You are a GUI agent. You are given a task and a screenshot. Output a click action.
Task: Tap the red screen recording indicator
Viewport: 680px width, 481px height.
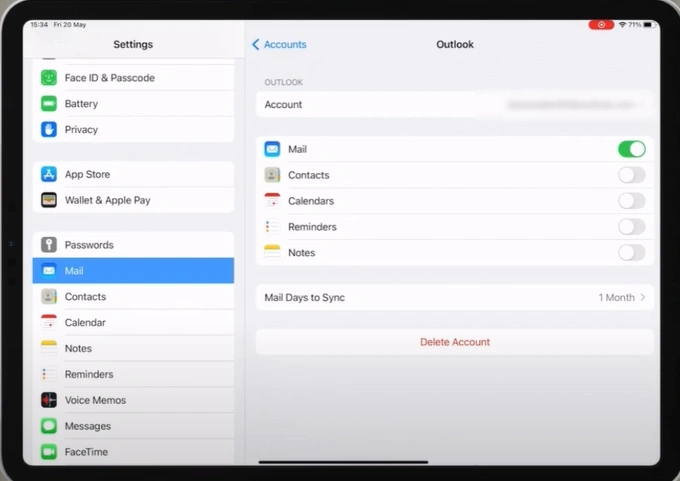[601, 25]
